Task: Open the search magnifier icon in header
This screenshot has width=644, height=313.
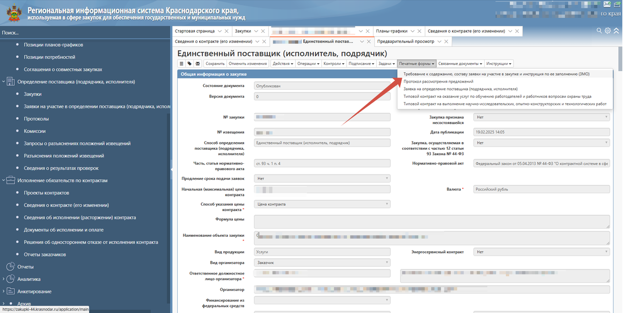Action: [599, 31]
